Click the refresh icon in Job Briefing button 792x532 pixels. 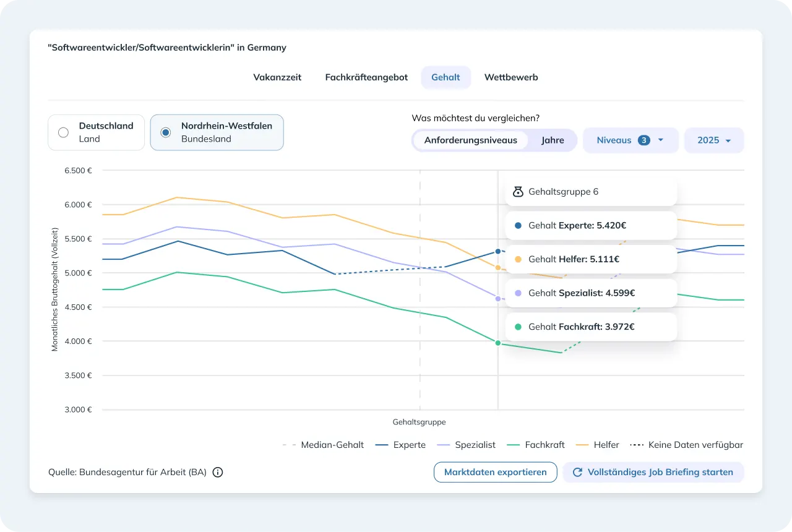click(x=577, y=472)
